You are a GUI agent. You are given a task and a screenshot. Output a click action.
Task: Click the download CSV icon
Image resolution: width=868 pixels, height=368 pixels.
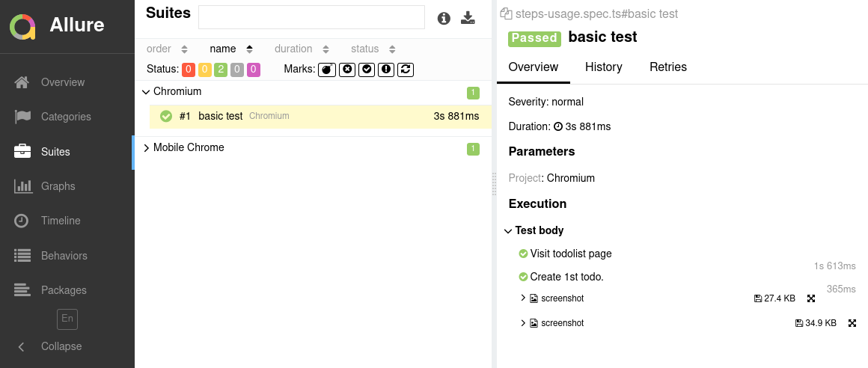468,18
